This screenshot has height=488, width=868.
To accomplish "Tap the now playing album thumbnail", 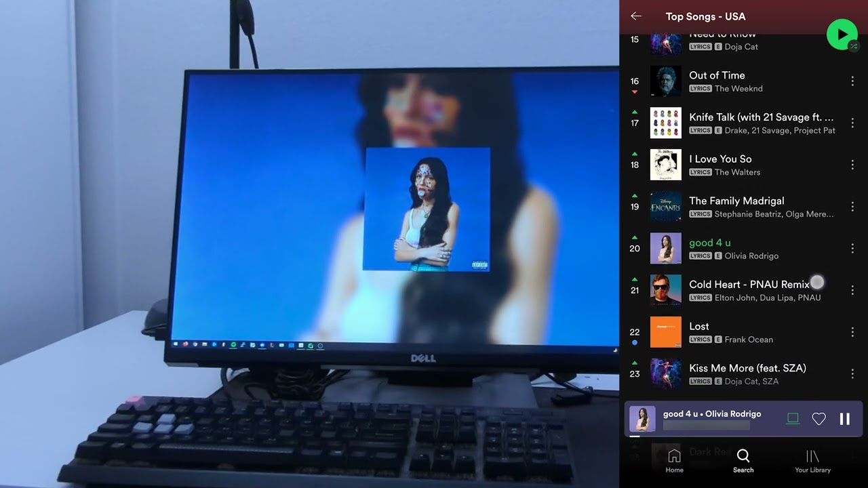I will [642, 419].
